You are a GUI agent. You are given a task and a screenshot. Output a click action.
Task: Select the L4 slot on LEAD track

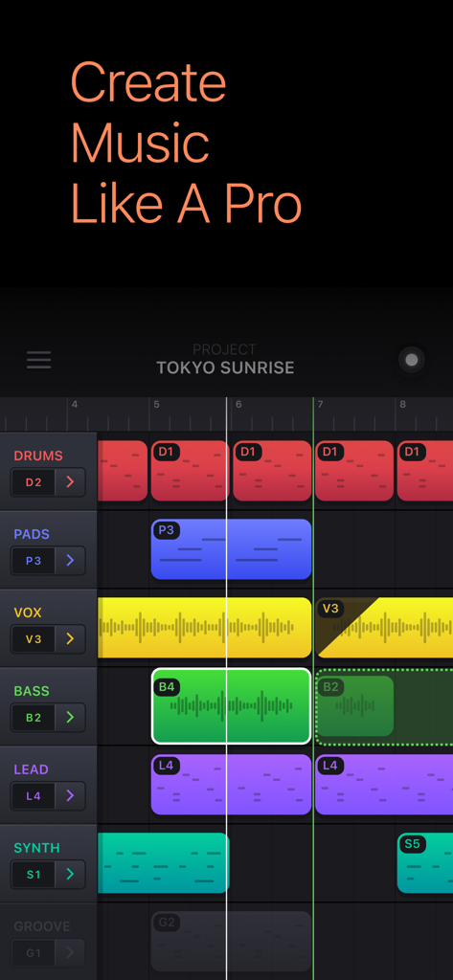point(34,795)
